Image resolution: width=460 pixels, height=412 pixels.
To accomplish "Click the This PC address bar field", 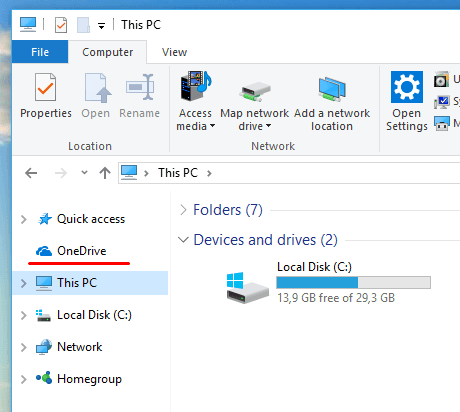I will [289, 173].
